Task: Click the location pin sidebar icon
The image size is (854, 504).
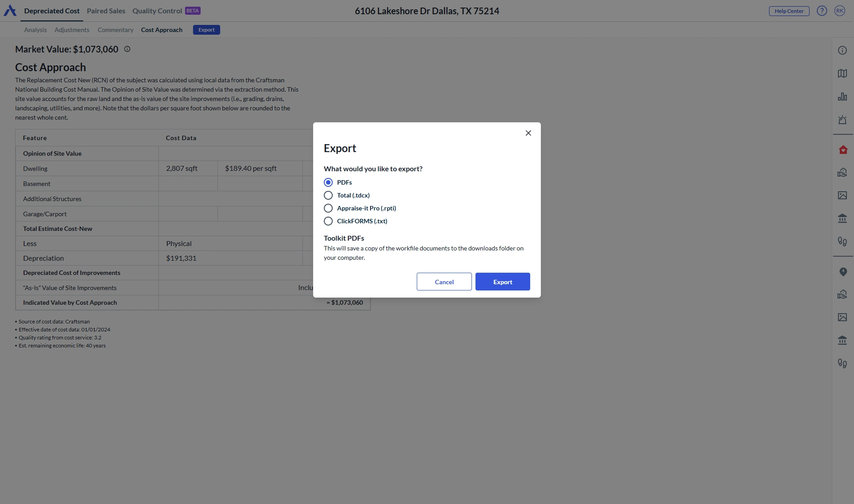Action: (843, 272)
